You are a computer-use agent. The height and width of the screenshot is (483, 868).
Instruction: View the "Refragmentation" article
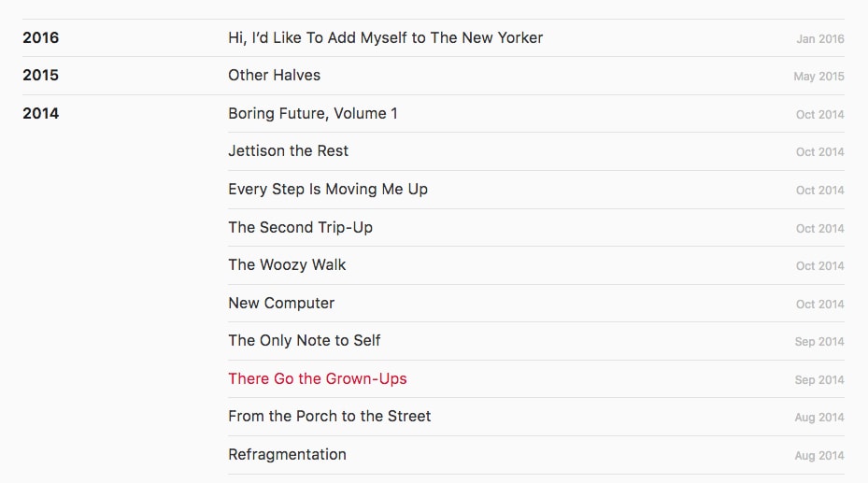coord(287,455)
